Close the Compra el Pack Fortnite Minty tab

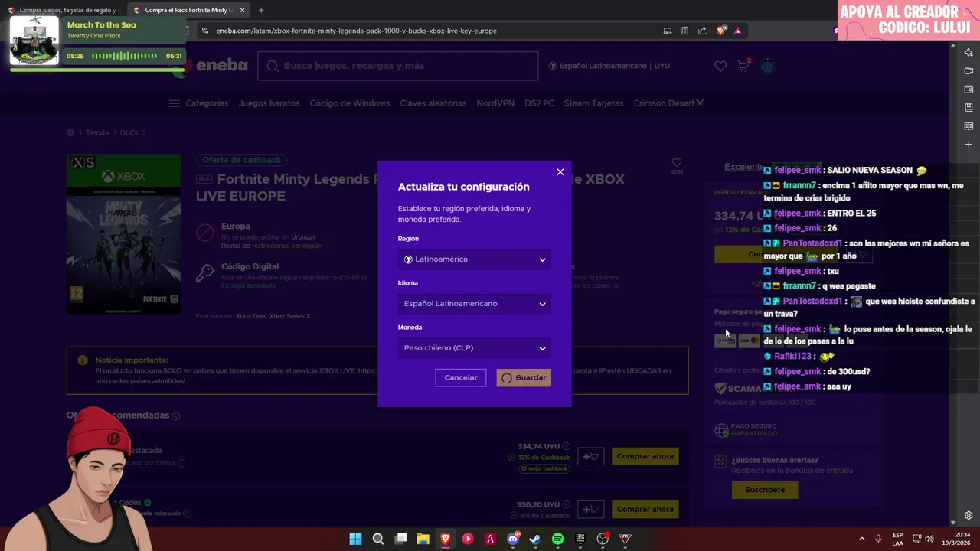[x=243, y=10]
